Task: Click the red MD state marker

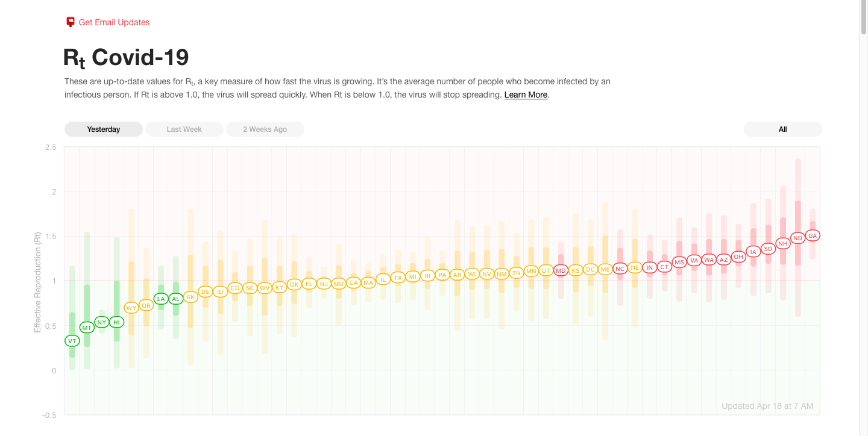Action: point(561,270)
